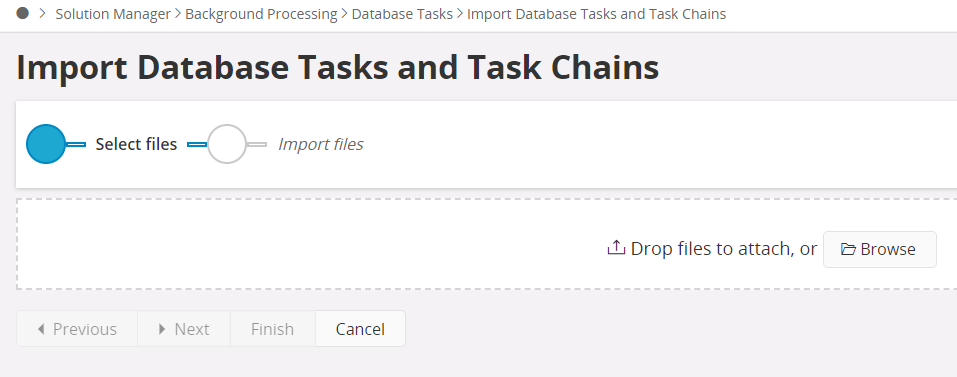Viewport: 957px width, 377px height.
Task: Cancel the import wizard
Action: [360, 329]
